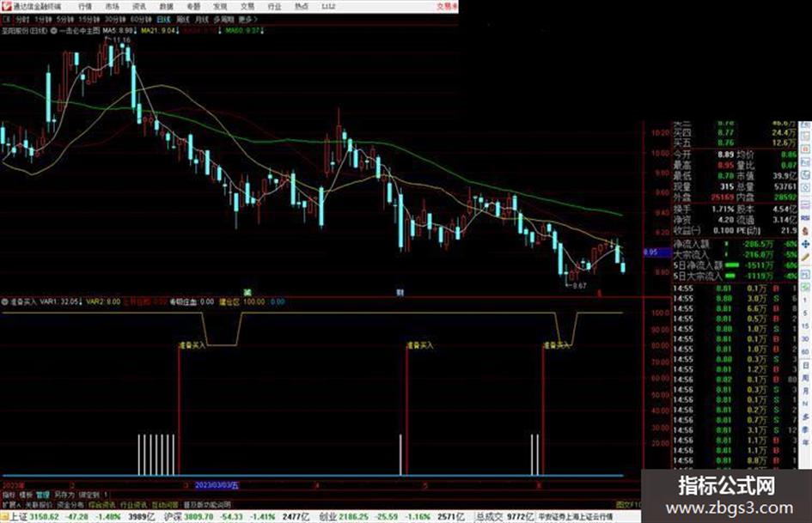Viewport: 812px width, 523px height.
Task: Click the round icon before 一击必中主图
Action: click(x=54, y=31)
